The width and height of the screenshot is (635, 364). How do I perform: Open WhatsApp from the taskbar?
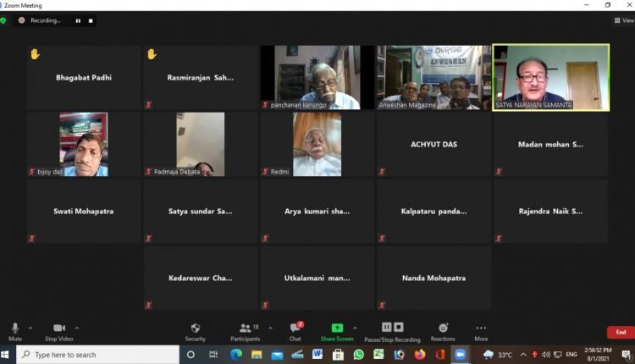[x=358, y=355]
